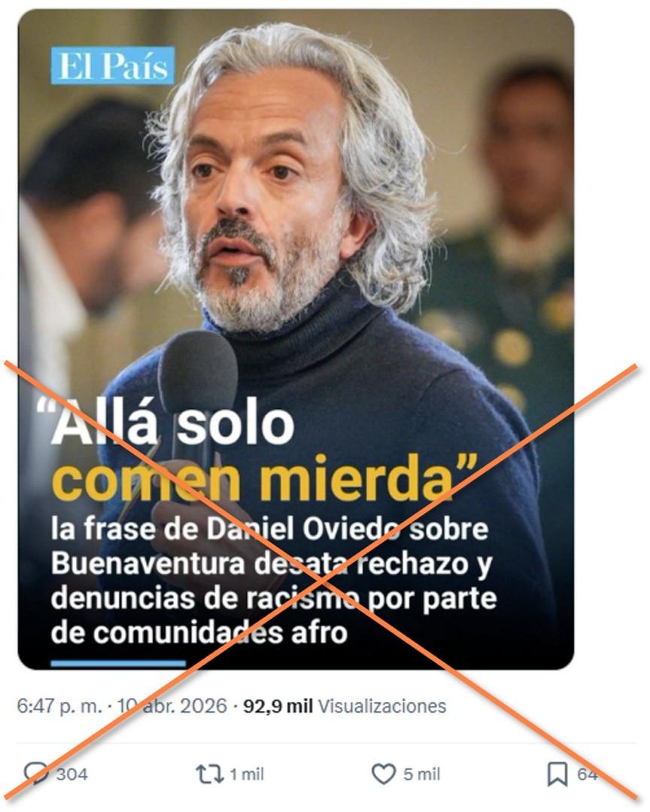Viewport: 650px width, 812px height.
Task: Click the Visualizaciones label
Action: [x=382, y=706]
